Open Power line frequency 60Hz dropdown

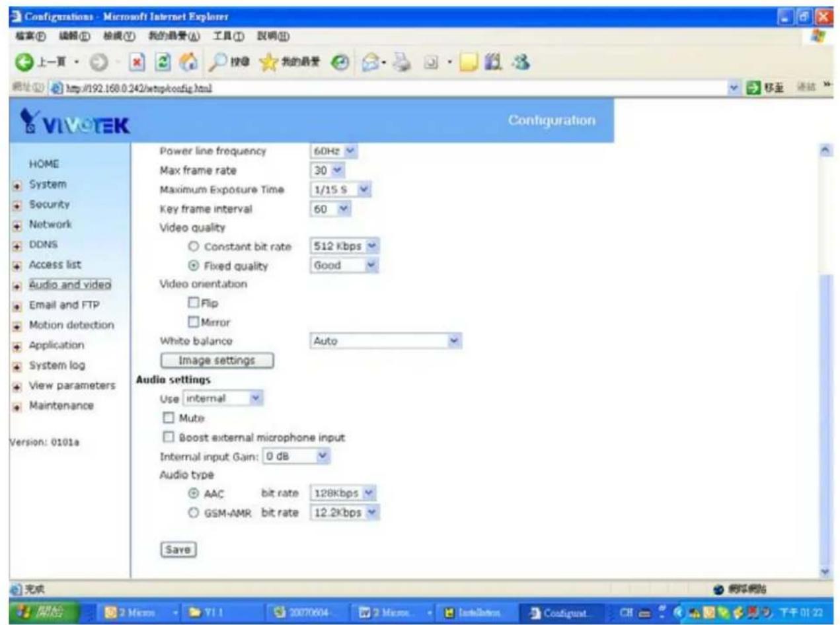[x=334, y=151]
